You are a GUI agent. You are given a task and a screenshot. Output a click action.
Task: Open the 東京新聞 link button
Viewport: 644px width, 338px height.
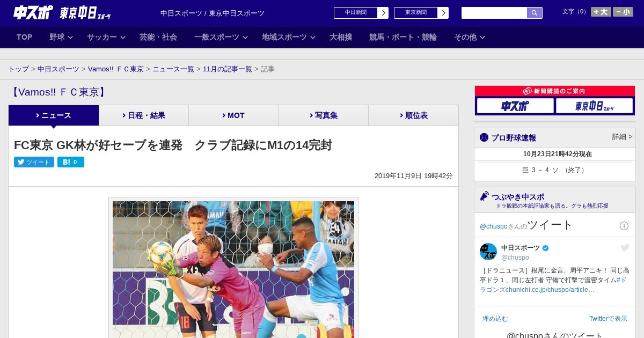[x=421, y=13]
